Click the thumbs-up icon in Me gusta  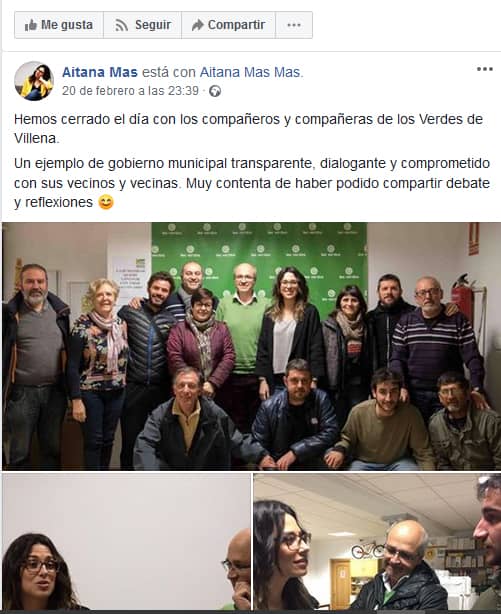click(31, 25)
